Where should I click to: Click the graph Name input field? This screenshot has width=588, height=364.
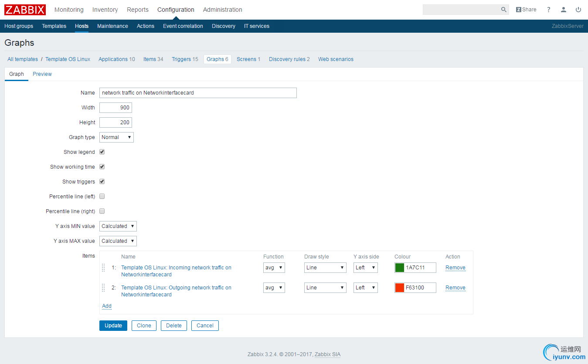[x=198, y=93]
